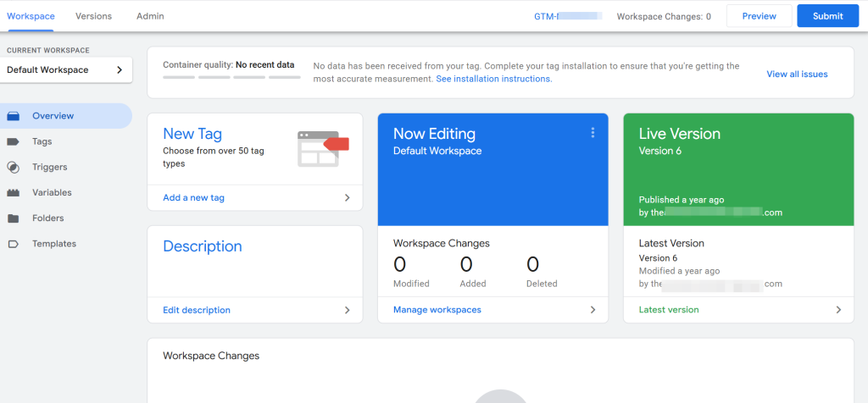This screenshot has height=403, width=868.
Task: Click the Workspace Changes: 0 counter in header
Action: (664, 17)
